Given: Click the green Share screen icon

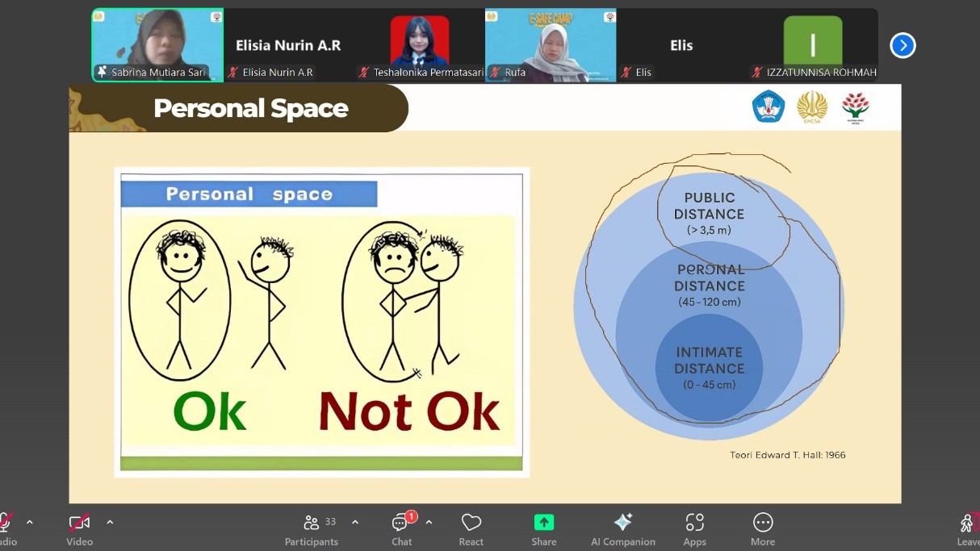Looking at the screenshot, I should [x=544, y=522].
